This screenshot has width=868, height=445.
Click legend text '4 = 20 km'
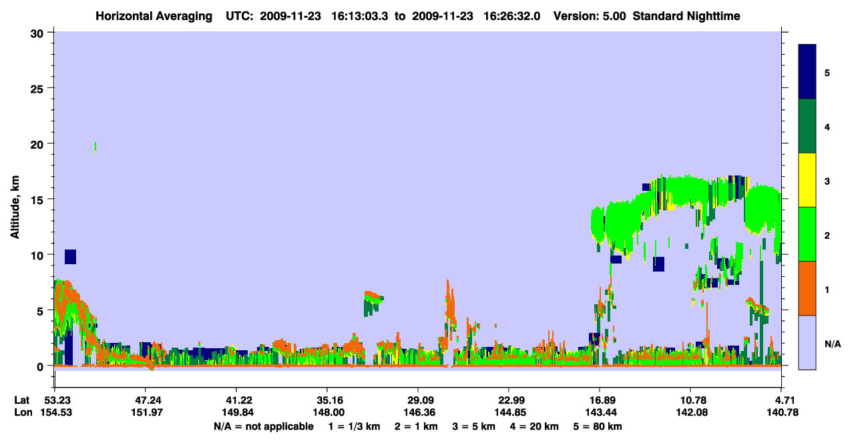[x=533, y=426]
